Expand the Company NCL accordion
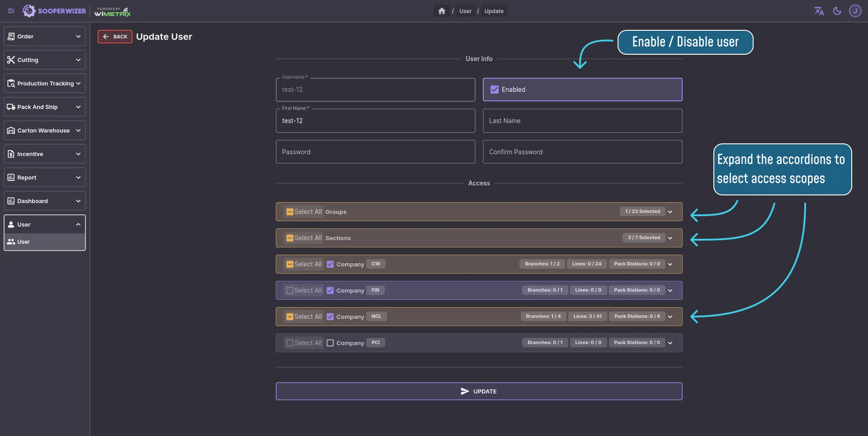Viewport: 868px width, 436px height. (x=670, y=317)
